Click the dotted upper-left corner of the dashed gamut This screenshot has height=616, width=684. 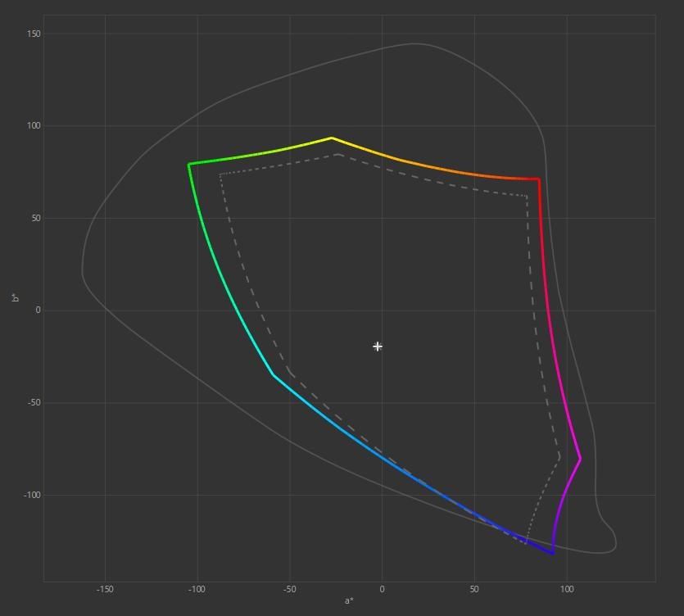[220, 174]
